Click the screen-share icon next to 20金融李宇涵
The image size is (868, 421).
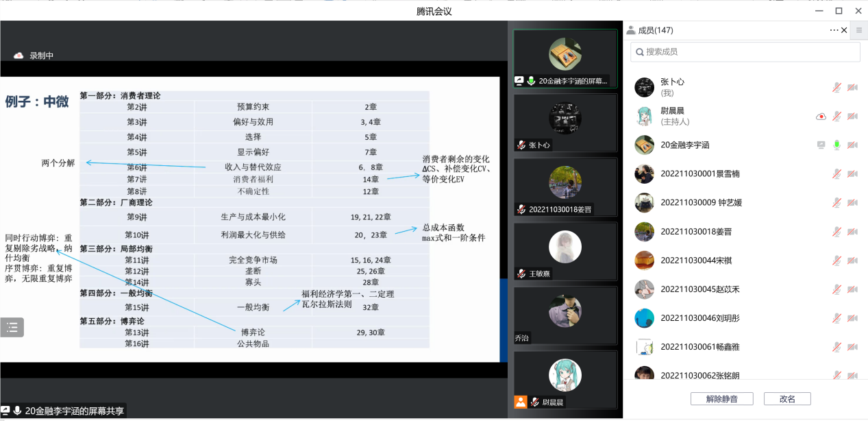[821, 145]
